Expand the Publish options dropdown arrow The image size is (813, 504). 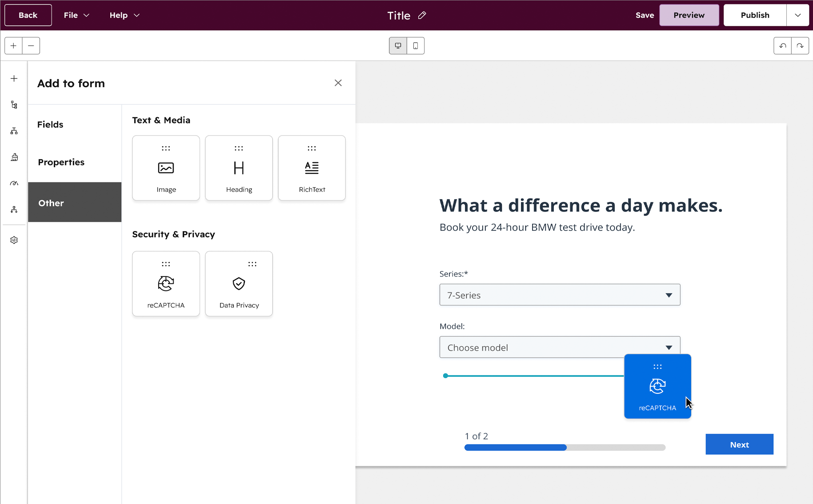(x=798, y=15)
